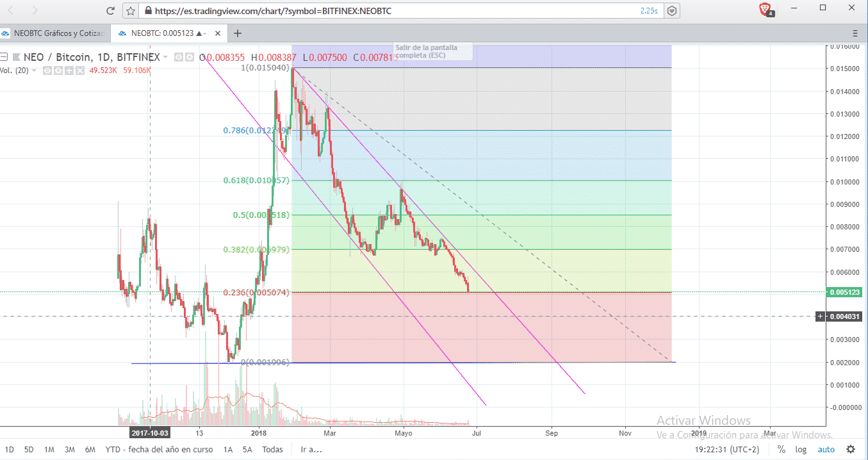This screenshot has width=868, height=460.
Task: Reload the page with the refresh icon
Action: 111,11
